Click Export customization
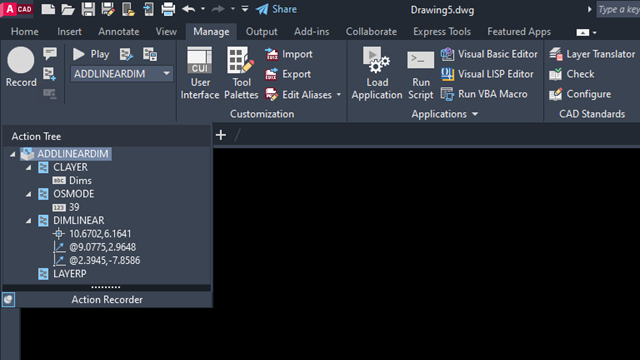Viewport: 640px width, 360px height. pos(288,74)
